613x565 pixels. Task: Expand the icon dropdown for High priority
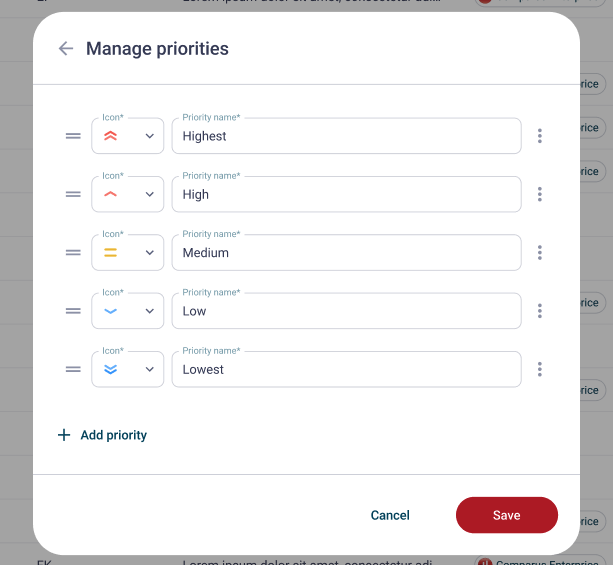[x=127, y=194]
